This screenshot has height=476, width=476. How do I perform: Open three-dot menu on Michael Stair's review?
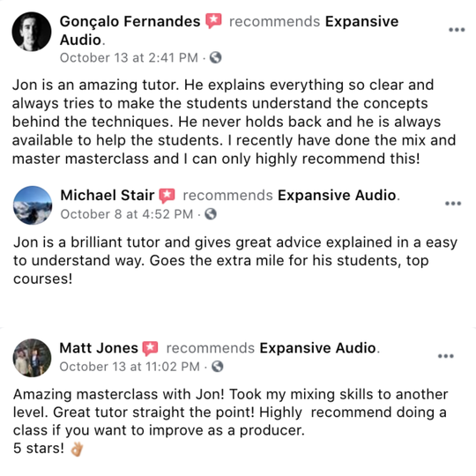point(453,204)
